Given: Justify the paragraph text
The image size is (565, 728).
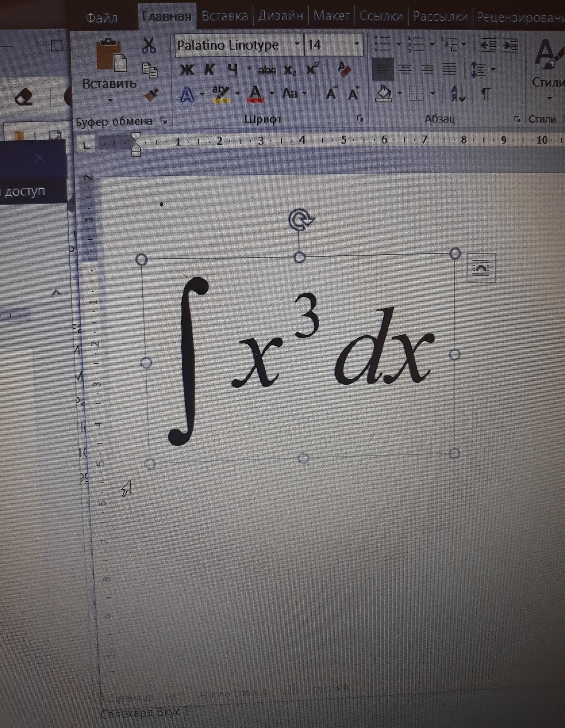Looking at the screenshot, I should click(x=450, y=69).
